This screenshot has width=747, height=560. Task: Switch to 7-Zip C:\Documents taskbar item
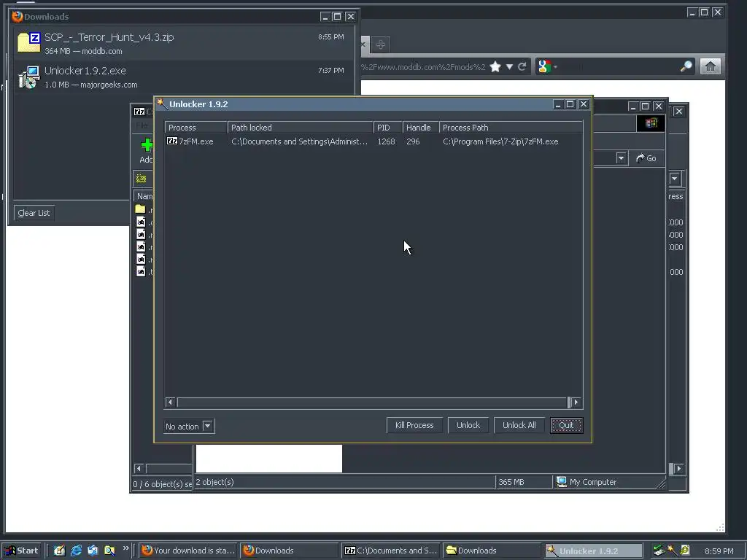(391, 551)
